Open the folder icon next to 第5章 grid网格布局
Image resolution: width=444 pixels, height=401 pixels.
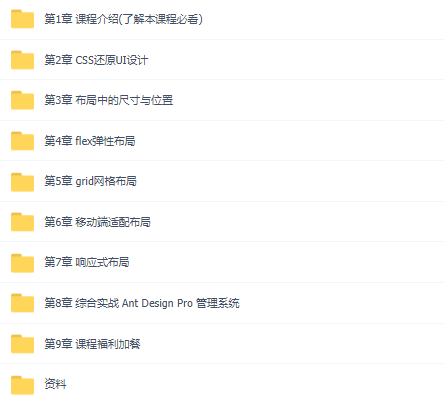point(22,182)
